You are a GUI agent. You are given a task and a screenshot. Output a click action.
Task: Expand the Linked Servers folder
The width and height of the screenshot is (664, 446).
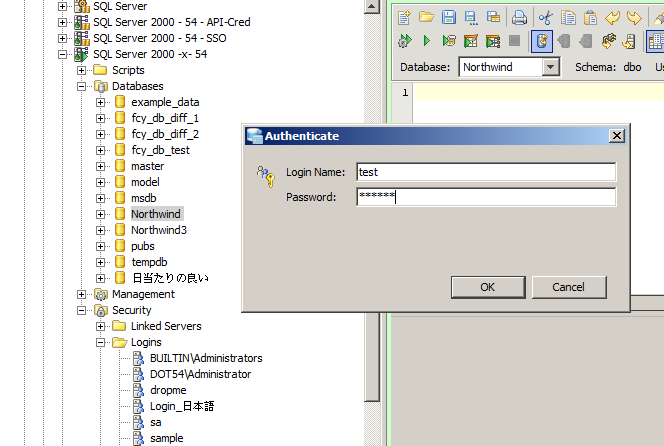tap(100, 326)
